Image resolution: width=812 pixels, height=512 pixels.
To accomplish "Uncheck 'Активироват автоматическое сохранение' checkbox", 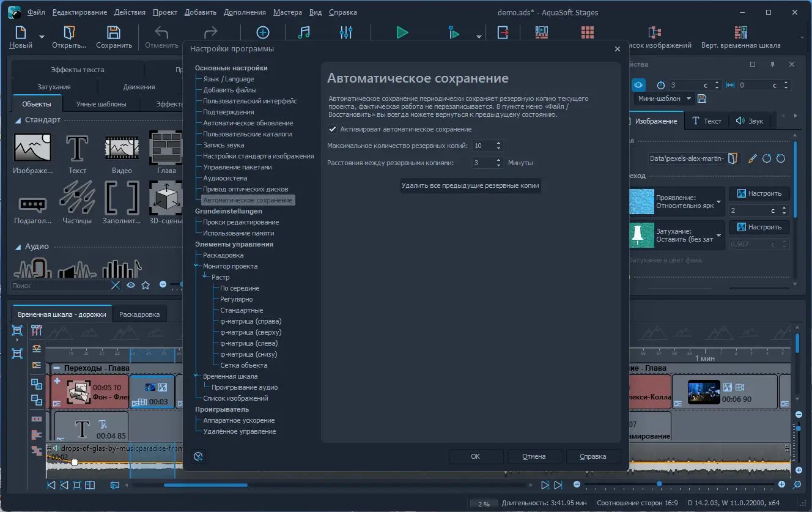I will (333, 129).
